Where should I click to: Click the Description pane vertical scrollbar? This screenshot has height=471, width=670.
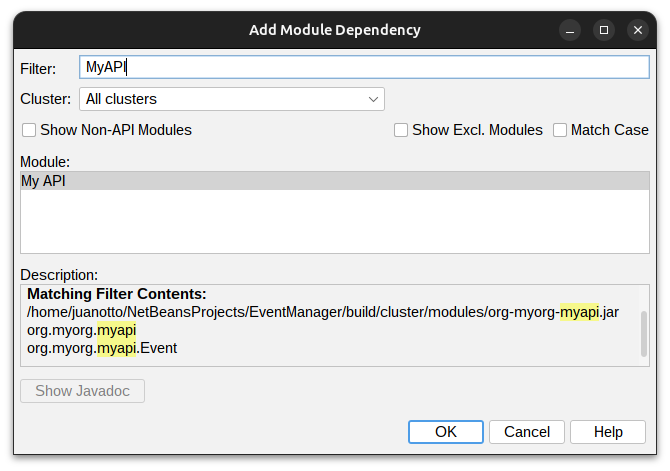[x=643, y=331]
